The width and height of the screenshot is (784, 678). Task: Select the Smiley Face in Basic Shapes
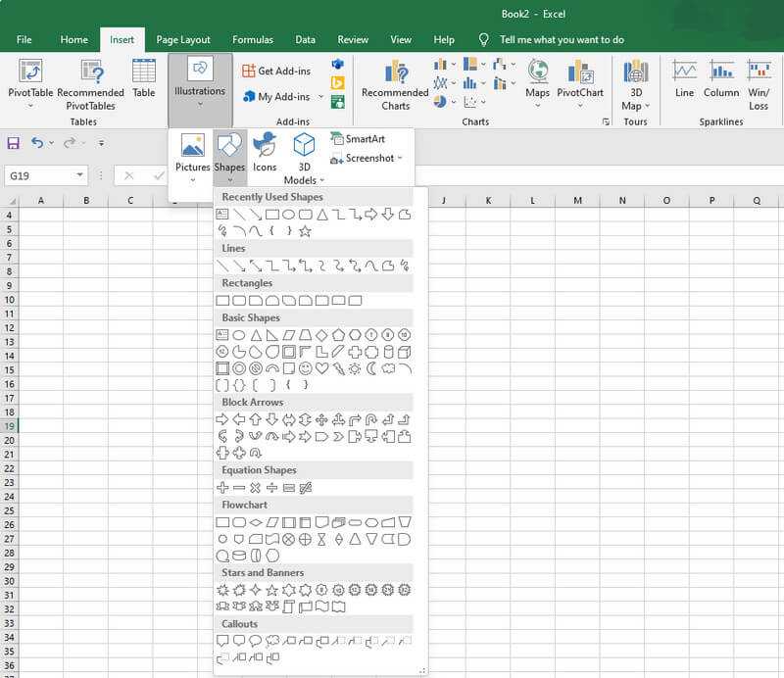[x=305, y=369]
